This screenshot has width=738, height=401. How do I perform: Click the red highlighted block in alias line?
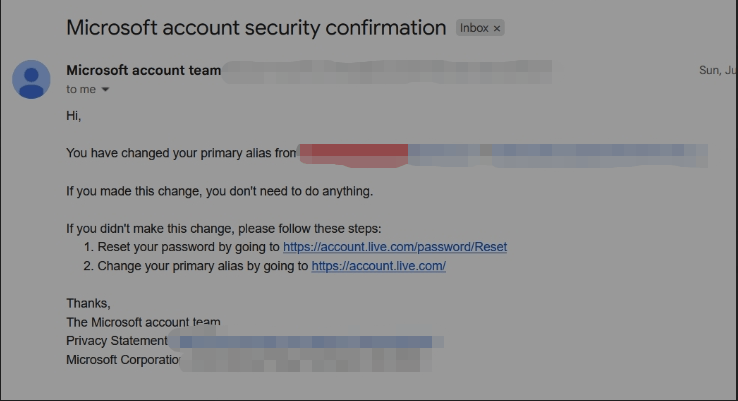pyautogui.click(x=354, y=154)
